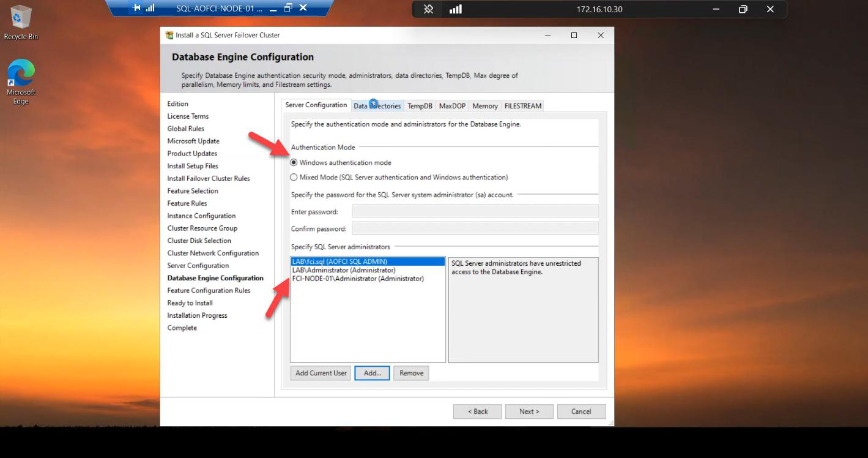This screenshot has height=458, width=868.
Task: Click the Ready to Install step
Action: (x=190, y=303)
